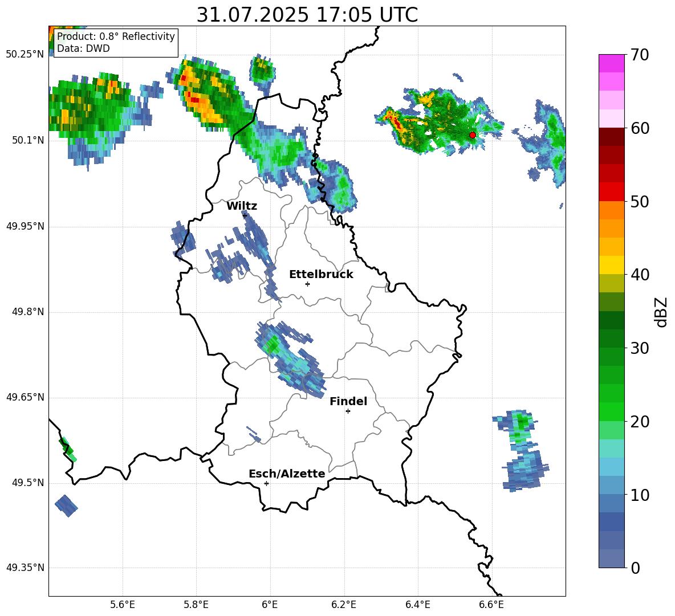Click the 6°E longitude label
Image resolution: width=675 pixels, height=616 pixels.
pyautogui.click(x=270, y=605)
